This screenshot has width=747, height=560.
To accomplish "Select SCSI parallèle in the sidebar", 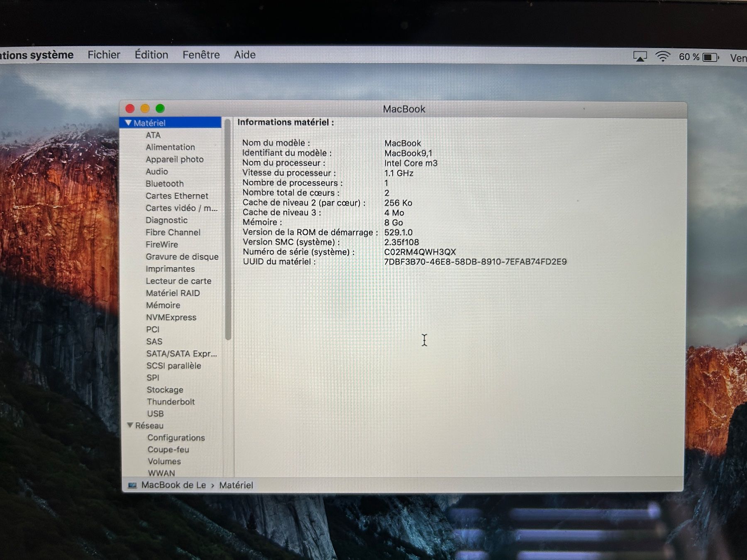I will [x=174, y=366].
